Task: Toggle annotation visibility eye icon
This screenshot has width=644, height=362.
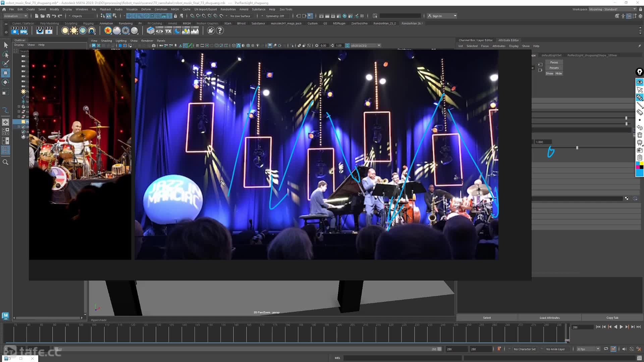Action: [640, 82]
